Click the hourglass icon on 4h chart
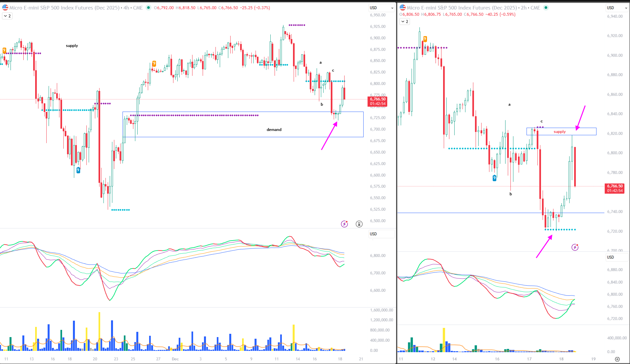The height and width of the screenshot is (364, 630). point(359,224)
